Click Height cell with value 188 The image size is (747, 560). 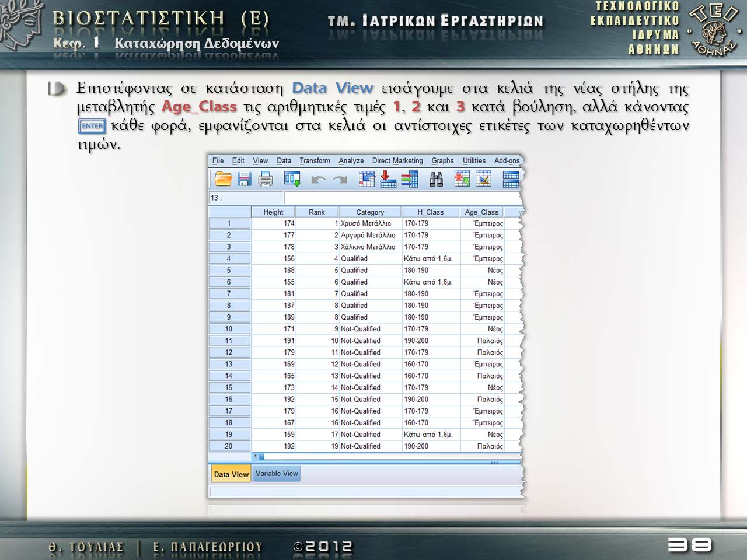(273, 271)
